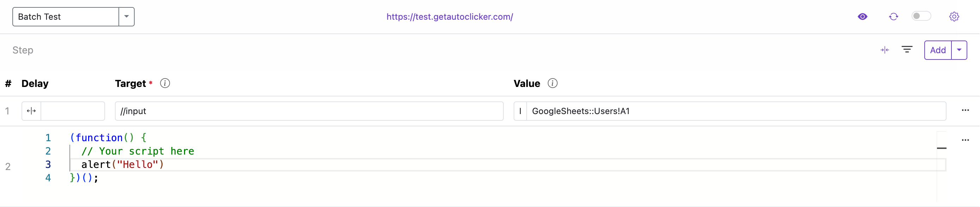Open the step filter icon
Image resolution: width=980 pixels, height=207 pixels.
click(x=907, y=50)
